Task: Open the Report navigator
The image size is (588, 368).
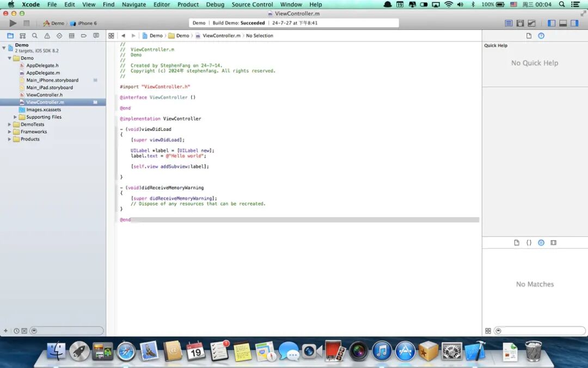Action: point(96,35)
